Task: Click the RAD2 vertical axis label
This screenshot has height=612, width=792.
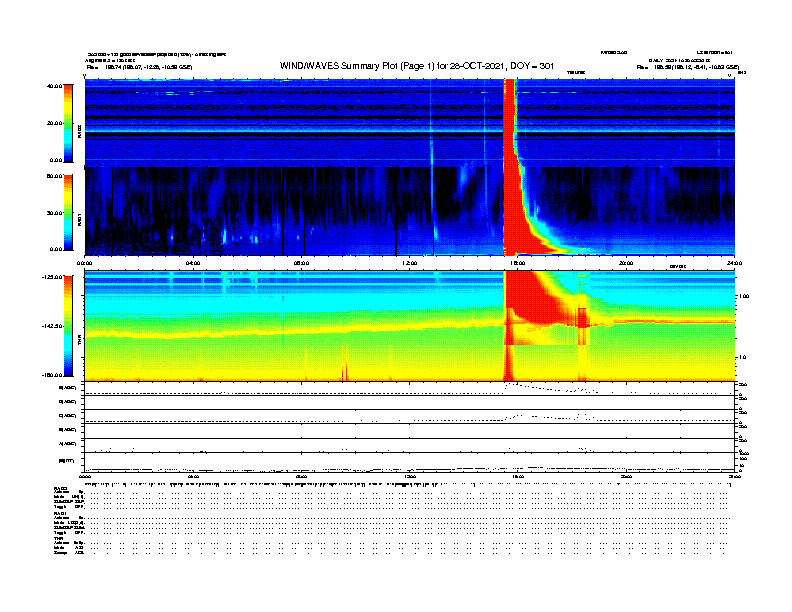Action: coord(79,131)
